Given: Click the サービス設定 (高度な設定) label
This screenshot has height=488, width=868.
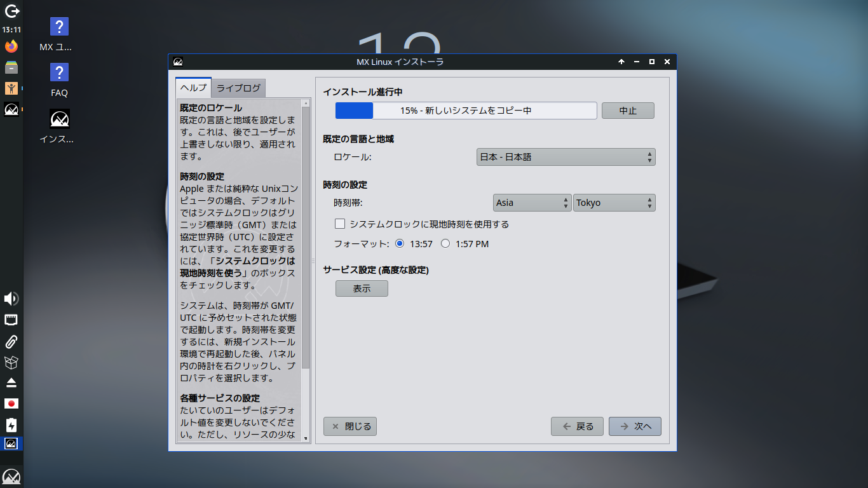Looking at the screenshot, I should 376,270.
